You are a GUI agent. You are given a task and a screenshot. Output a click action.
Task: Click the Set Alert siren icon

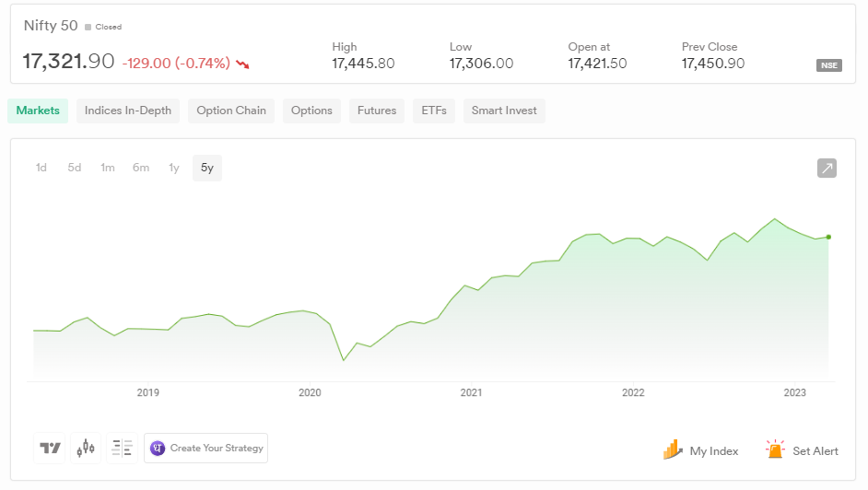[x=775, y=449]
